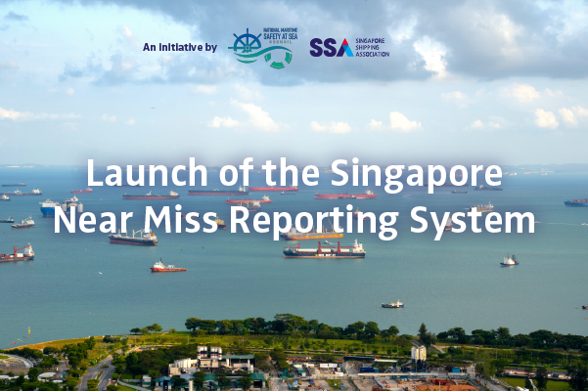Image resolution: width=588 pixels, height=391 pixels.
Task: Select the cargo ship with red cranes
Action: tap(325, 250)
